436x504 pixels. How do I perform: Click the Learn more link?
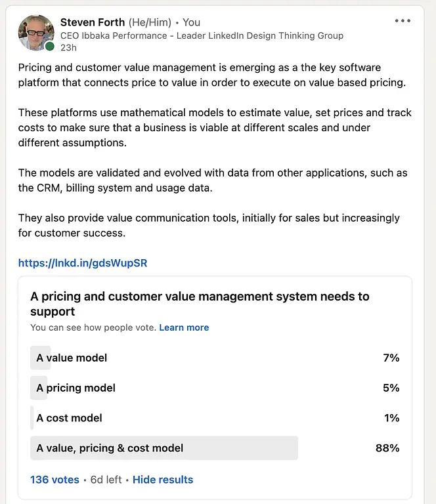click(x=184, y=327)
